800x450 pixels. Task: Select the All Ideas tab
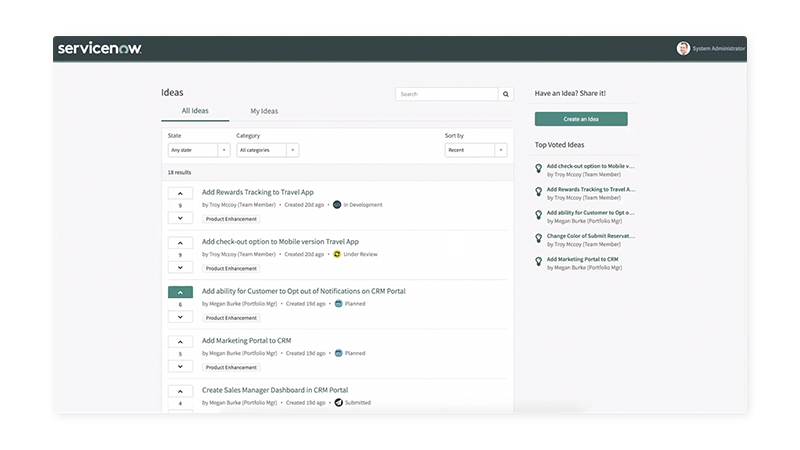(195, 111)
